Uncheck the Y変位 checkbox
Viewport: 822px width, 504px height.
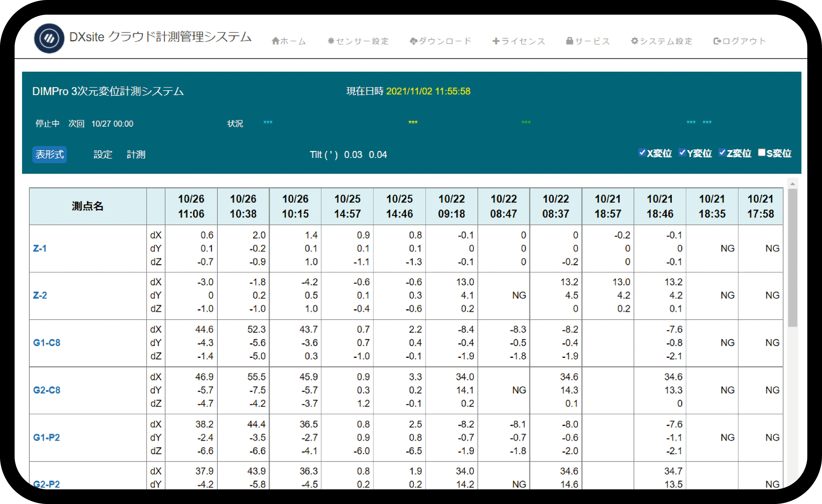(x=682, y=153)
